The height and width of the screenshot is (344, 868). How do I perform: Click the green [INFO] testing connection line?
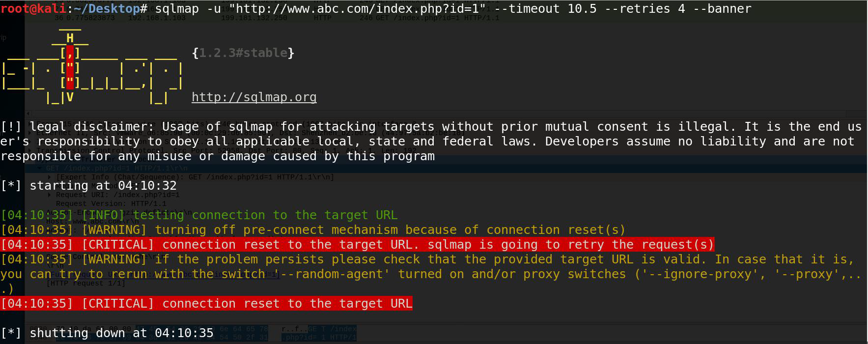click(199, 215)
